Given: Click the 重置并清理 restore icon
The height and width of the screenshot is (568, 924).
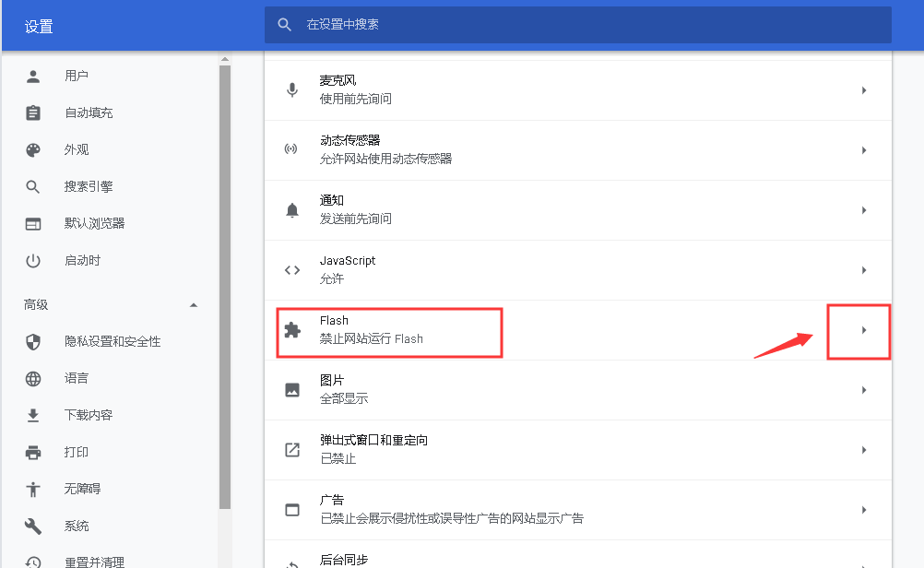Looking at the screenshot, I should point(33,562).
